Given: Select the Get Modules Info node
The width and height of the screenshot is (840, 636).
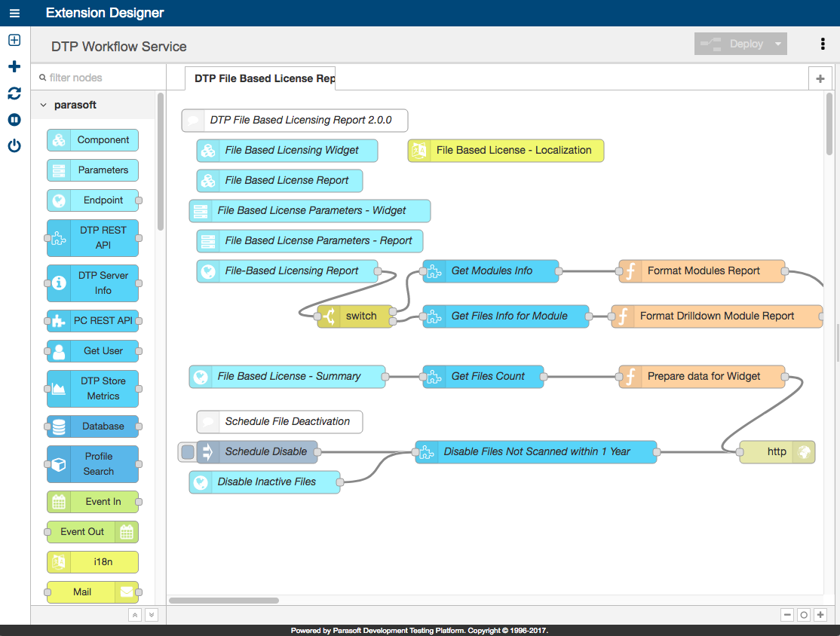Looking at the screenshot, I should 491,271.
